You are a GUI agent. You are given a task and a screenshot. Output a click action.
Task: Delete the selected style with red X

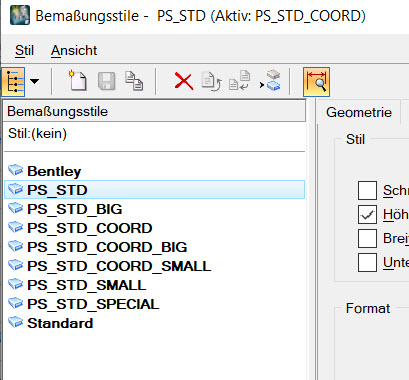click(x=184, y=82)
